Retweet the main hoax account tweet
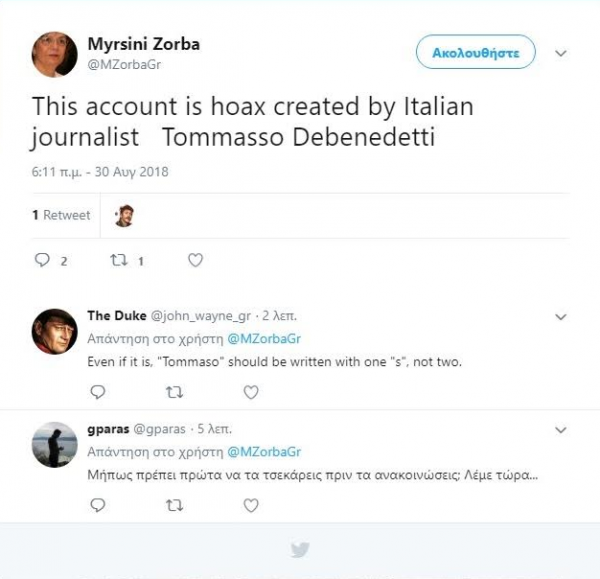Viewport: 600px width, 579px height. [117, 260]
